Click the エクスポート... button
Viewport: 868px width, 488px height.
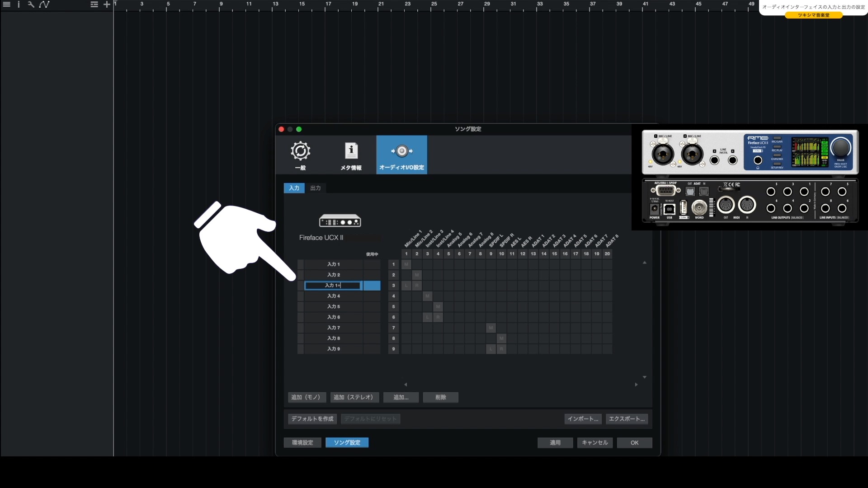coord(627,419)
